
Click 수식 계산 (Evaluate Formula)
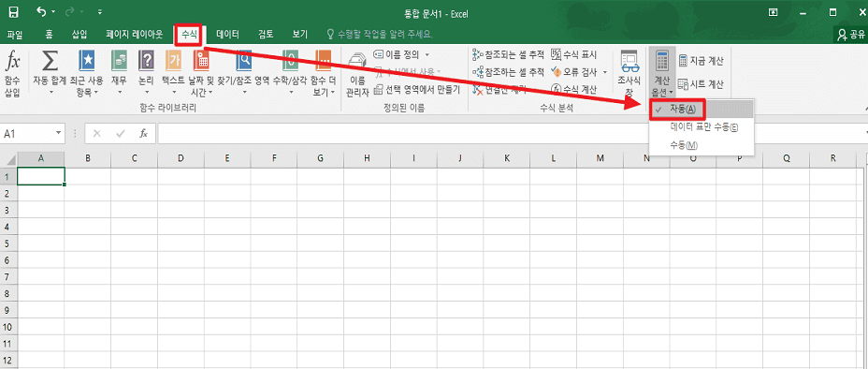573,89
